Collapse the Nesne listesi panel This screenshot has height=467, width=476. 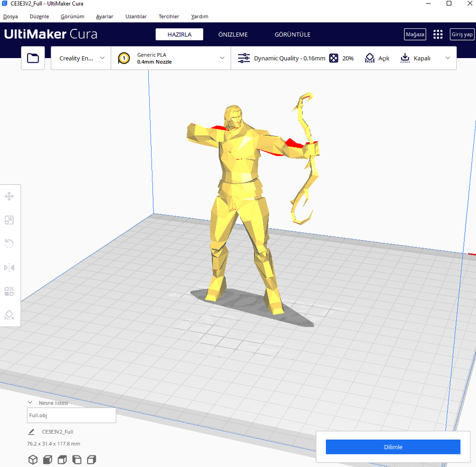tap(30, 402)
